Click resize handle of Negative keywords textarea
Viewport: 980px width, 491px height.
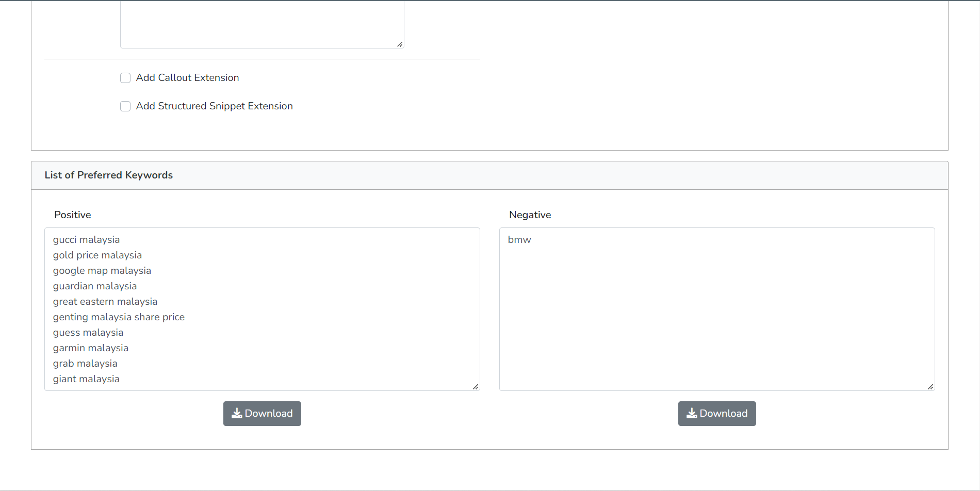click(x=930, y=386)
